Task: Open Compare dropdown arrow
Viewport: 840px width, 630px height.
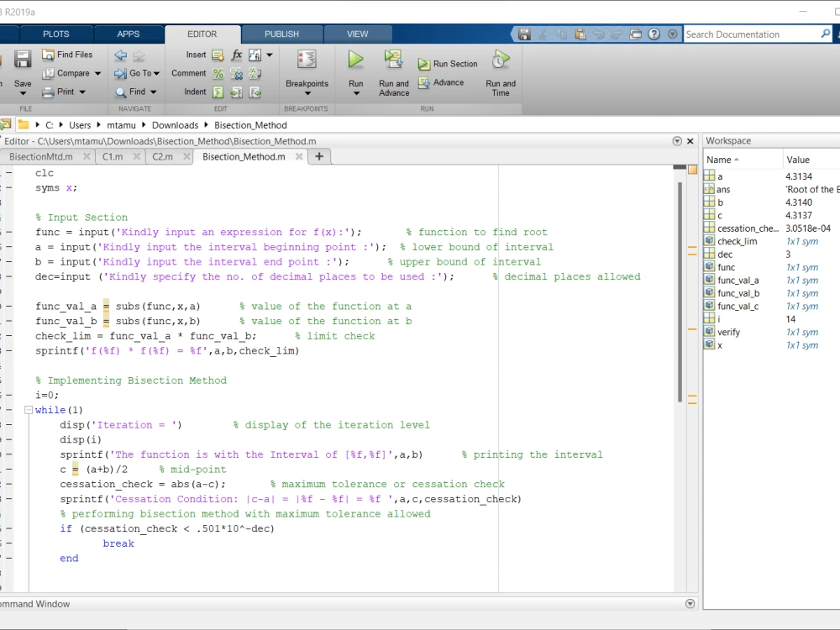Action: [x=97, y=73]
